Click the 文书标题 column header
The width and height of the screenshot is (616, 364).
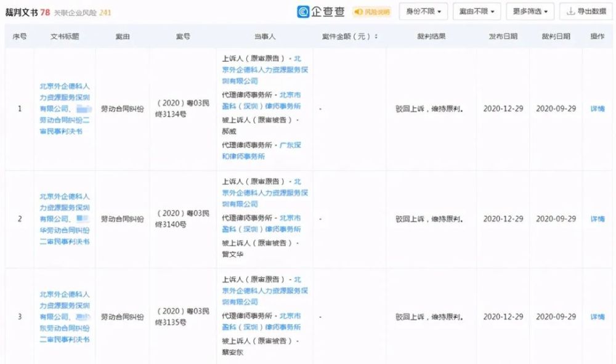(x=65, y=36)
